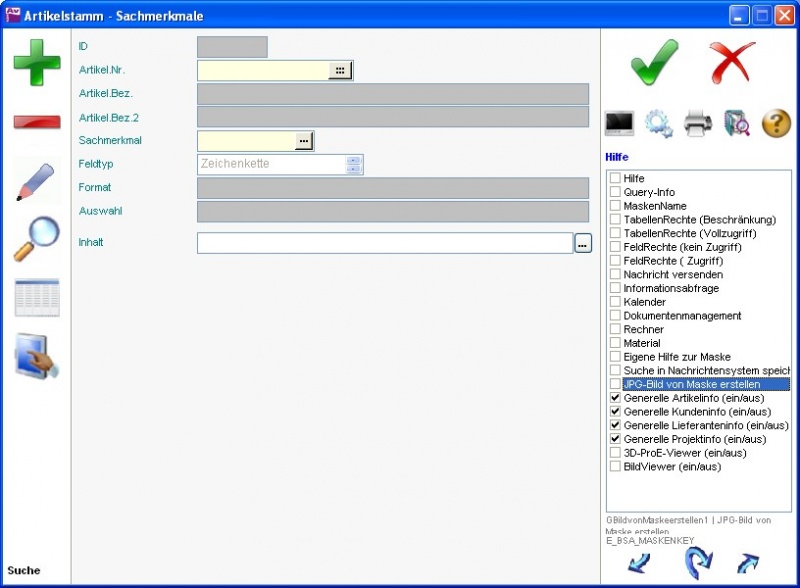Select JPG-Bild von Maske erstellen entry

[691, 384]
